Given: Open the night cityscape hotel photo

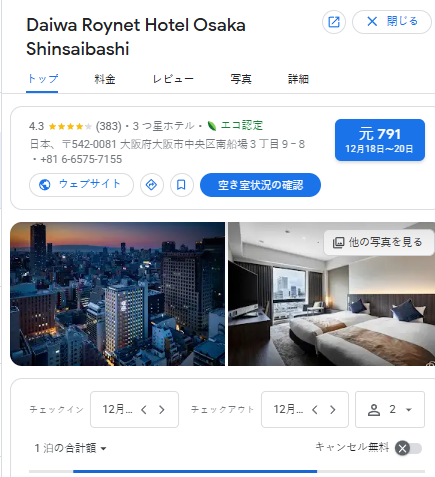Looking at the screenshot, I should point(117,294).
